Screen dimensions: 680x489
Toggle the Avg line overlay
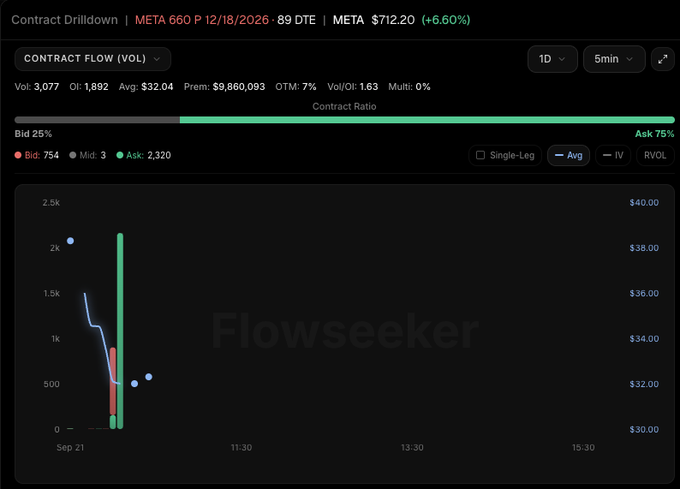[x=569, y=155]
